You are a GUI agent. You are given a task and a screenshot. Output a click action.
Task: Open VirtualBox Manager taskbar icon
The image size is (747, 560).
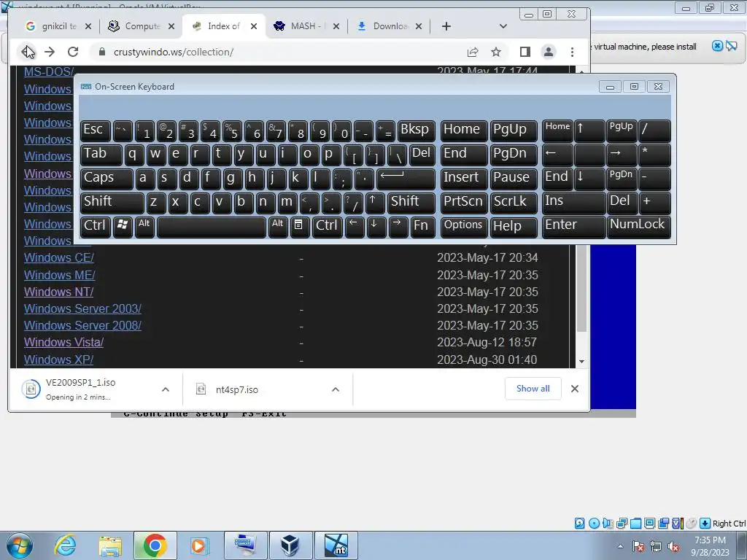tap(290, 545)
